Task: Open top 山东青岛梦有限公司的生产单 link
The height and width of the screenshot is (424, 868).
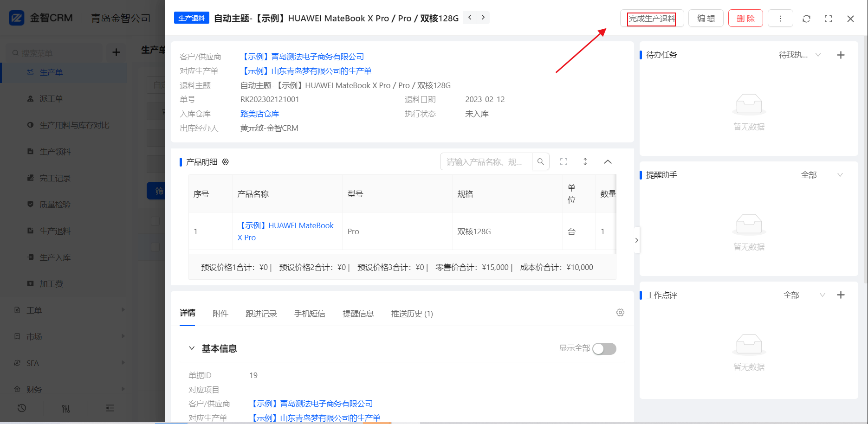Action: 306,71
